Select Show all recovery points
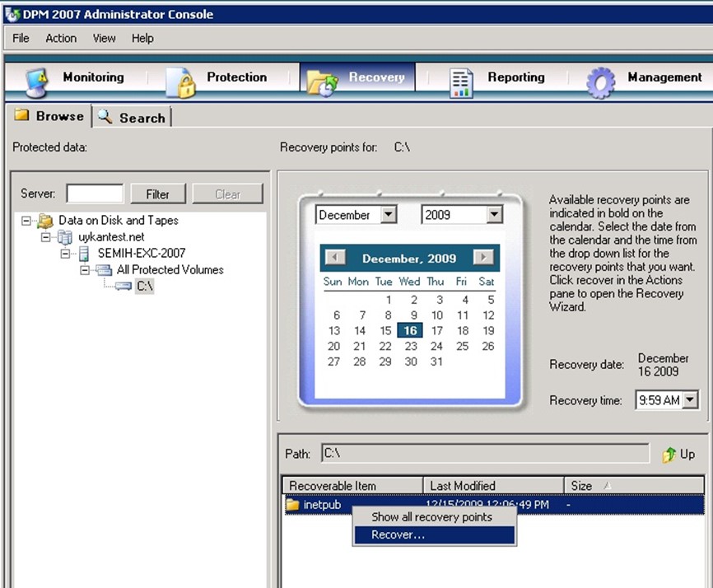713x588 pixels. tap(431, 517)
